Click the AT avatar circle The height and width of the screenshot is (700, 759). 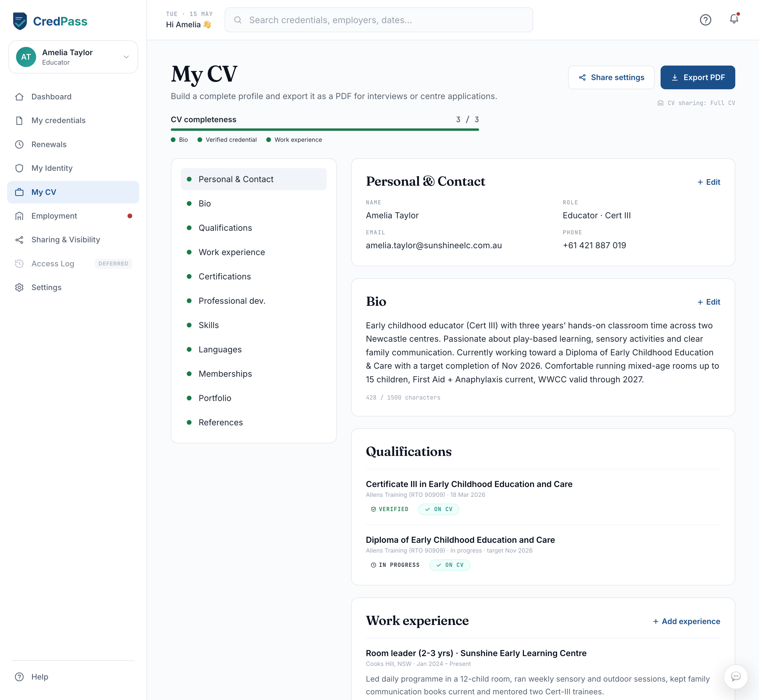(26, 57)
